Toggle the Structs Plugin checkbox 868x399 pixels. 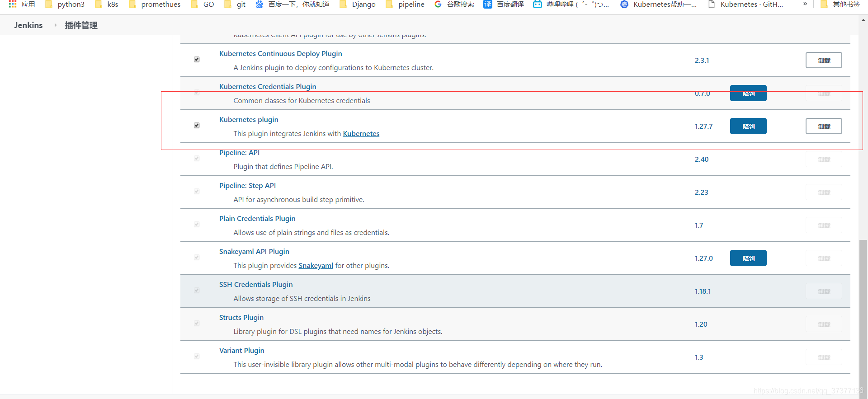click(197, 324)
